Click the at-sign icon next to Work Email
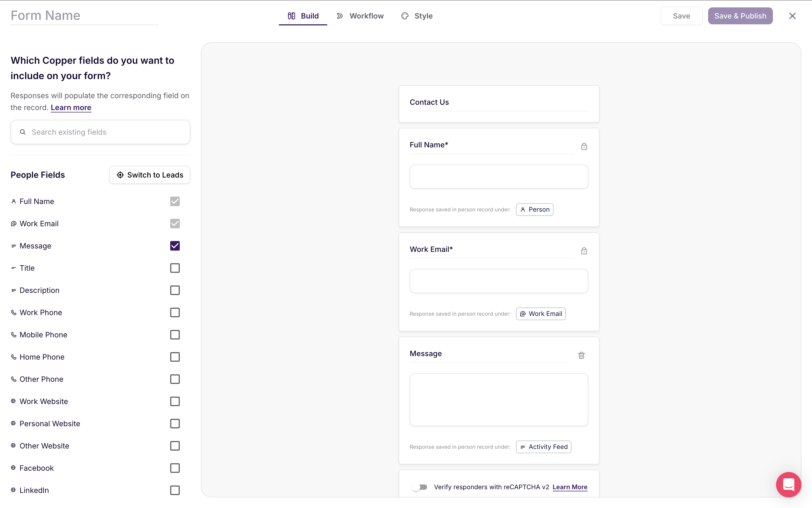This screenshot has height=508, width=812. 13,223
